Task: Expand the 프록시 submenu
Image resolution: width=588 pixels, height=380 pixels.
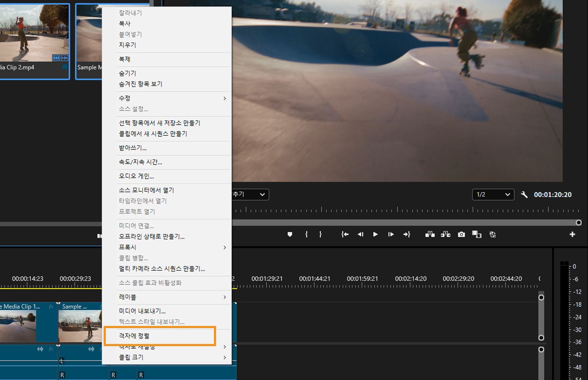Action: [172, 247]
